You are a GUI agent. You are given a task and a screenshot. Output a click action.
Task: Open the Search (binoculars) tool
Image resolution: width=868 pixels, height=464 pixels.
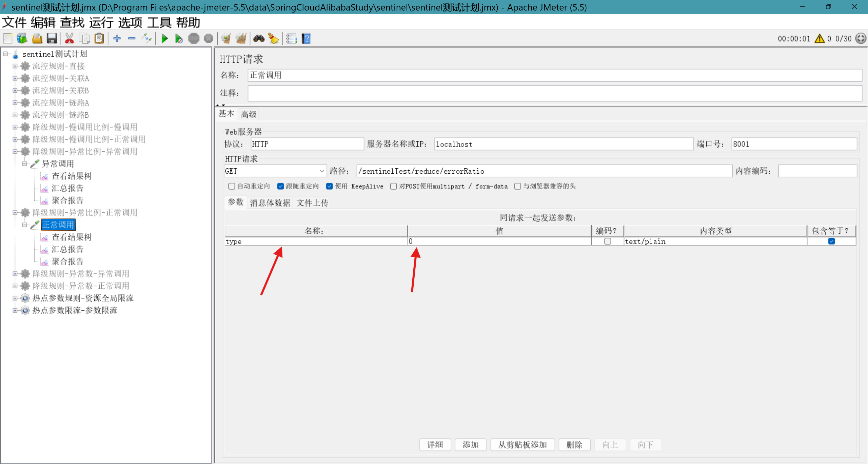click(x=259, y=38)
